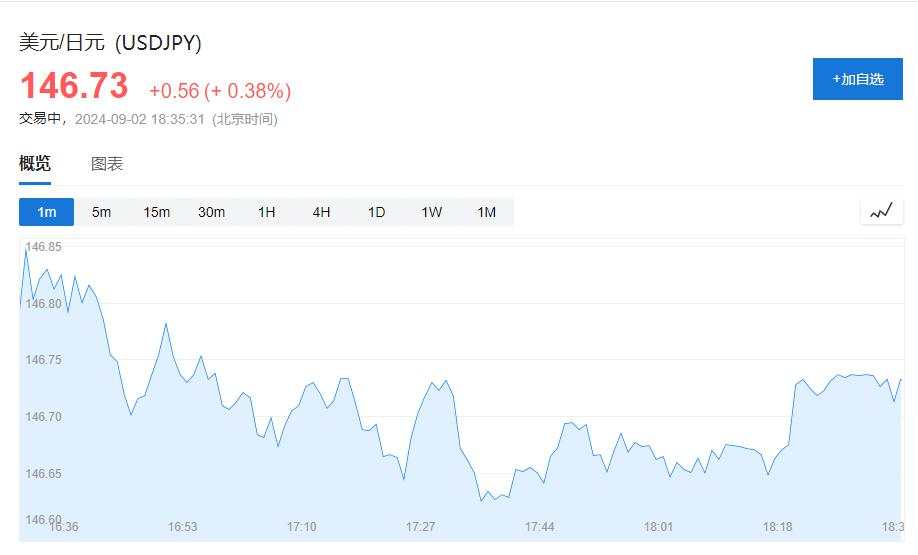Click the 美元/日元 (USDJPY) title
Viewport: 918px width, 555px height.
110,43
